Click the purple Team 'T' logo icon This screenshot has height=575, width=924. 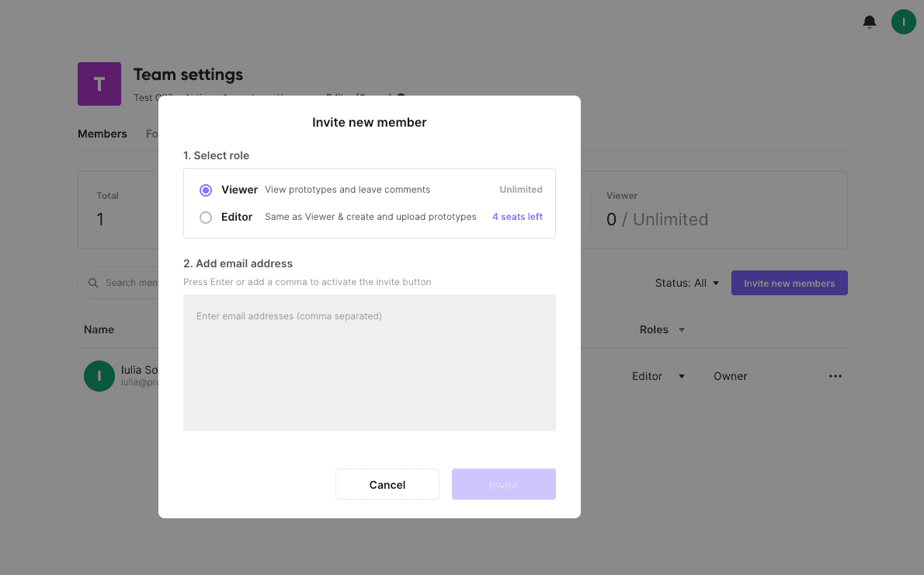(x=99, y=83)
